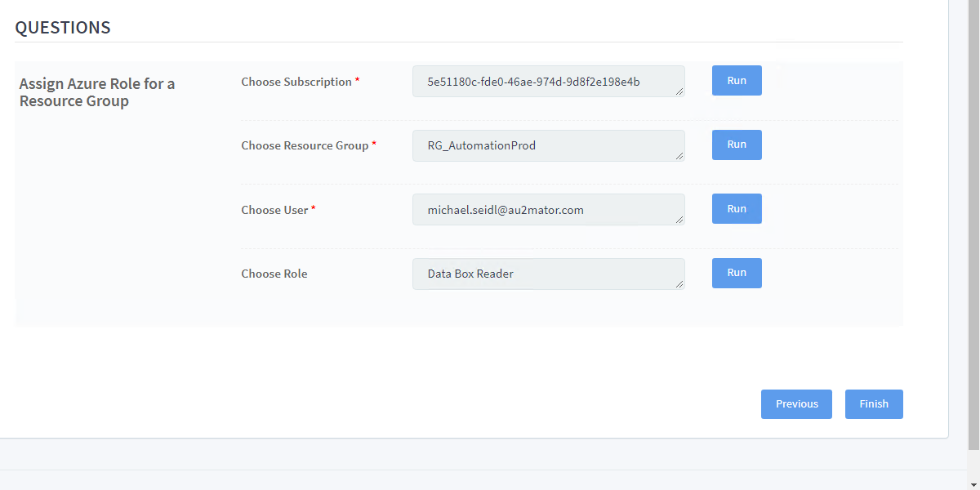Viewport: 980px width, 490px height.
Task: Click the Choose Resource Group label
Action: pos(305,145)
